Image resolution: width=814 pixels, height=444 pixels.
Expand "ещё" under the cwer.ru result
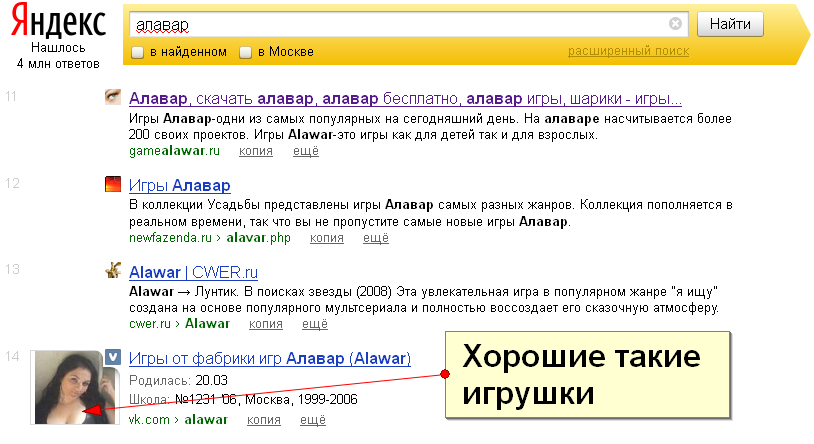pyautogui.click(x=314, y=324)
